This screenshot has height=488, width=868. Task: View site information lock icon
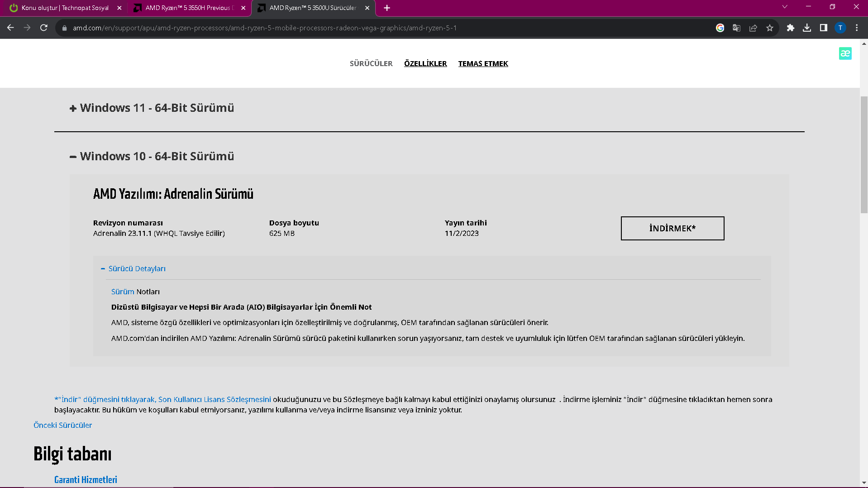click(64, 28)
